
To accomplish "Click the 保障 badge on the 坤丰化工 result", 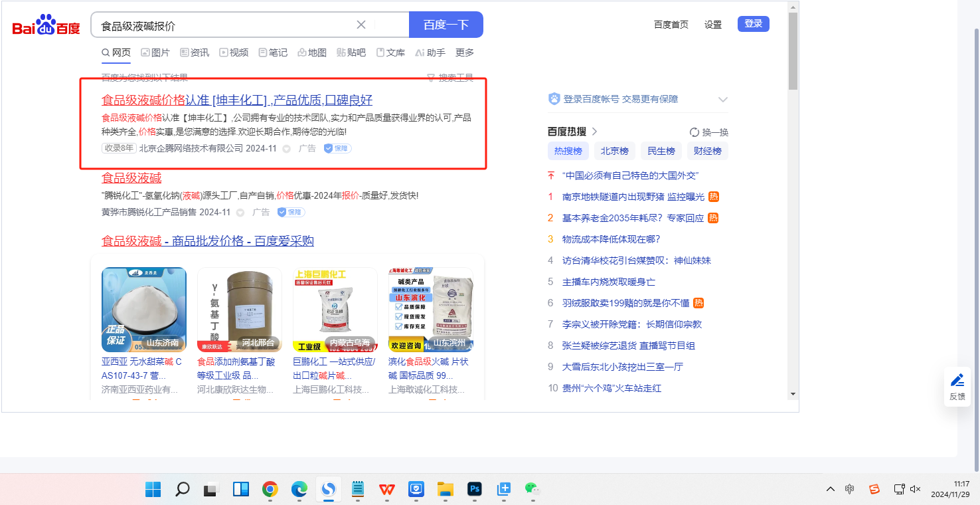I will click(x=338, y=148).
